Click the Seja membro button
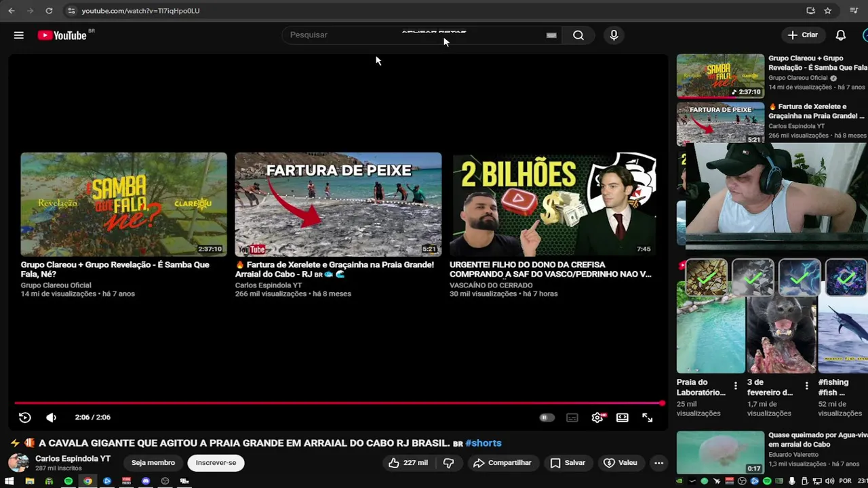The width and height of the screenshot is (868, 488). coord(153,463)
